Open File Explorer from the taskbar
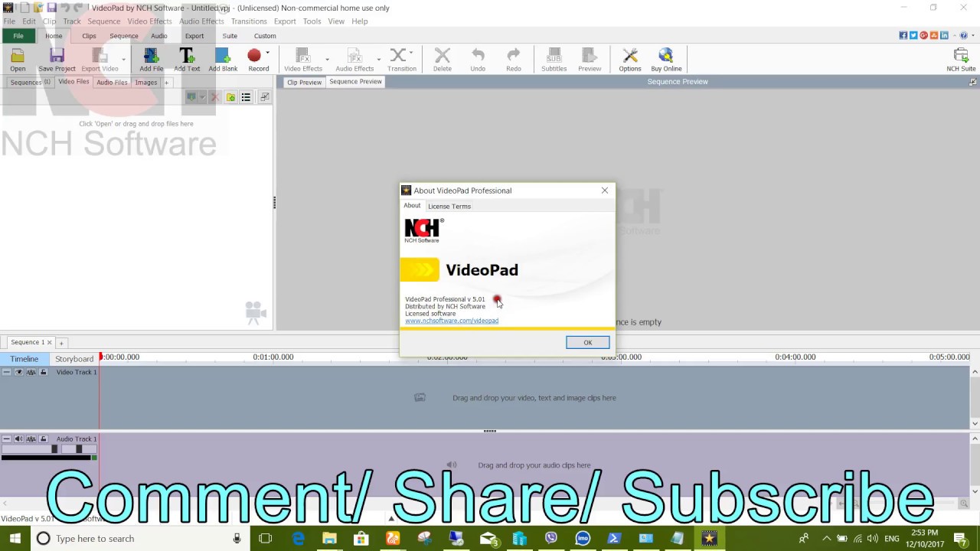This screenshot has height=551, width=980. [x=329, y=539]
